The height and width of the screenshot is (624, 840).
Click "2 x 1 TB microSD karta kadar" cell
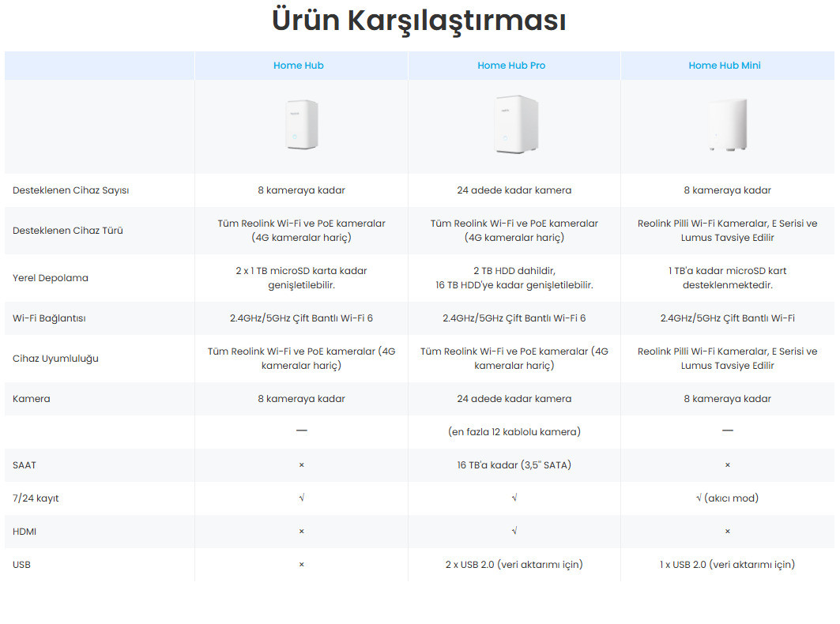[302, 278]
